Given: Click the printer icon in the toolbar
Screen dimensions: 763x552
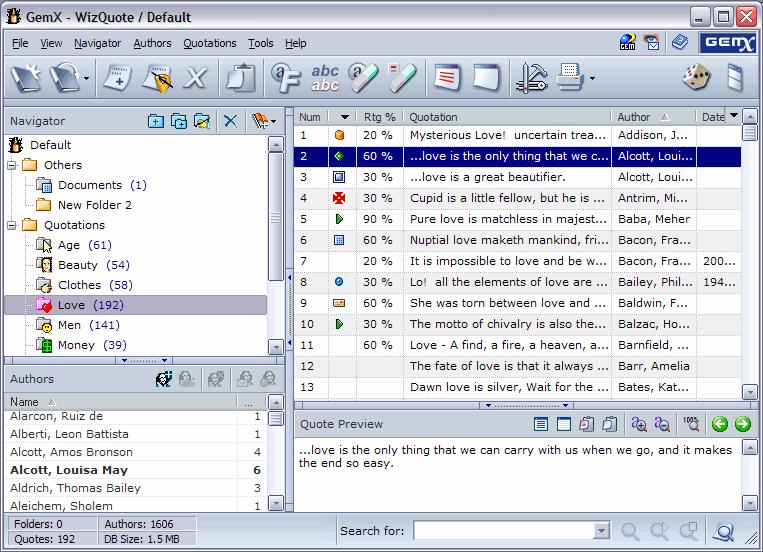Looking at the screenshot, I should 569,77.
